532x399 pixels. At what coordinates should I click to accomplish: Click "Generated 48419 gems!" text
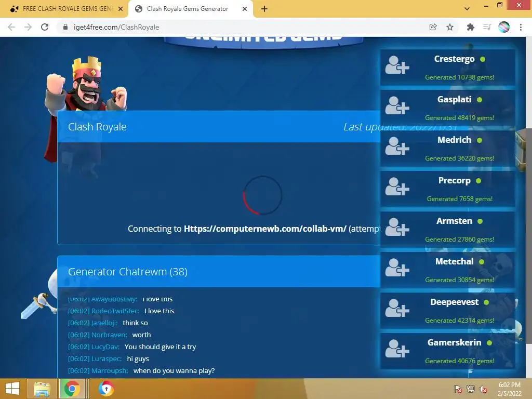460,118
